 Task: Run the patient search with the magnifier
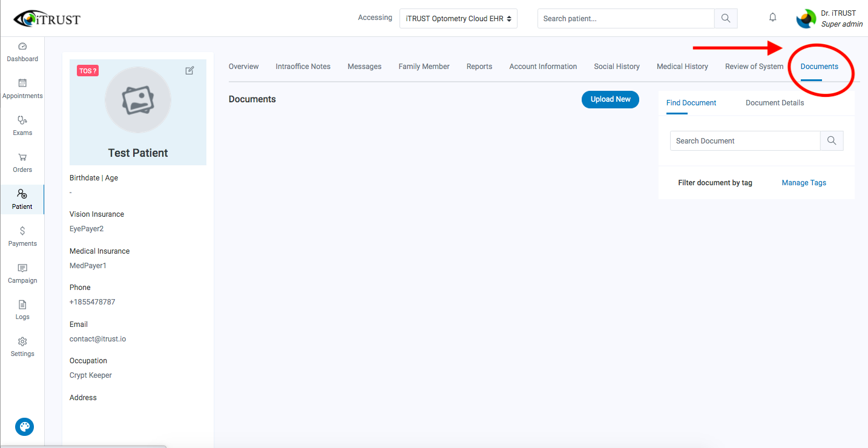(x=725, y=18)
